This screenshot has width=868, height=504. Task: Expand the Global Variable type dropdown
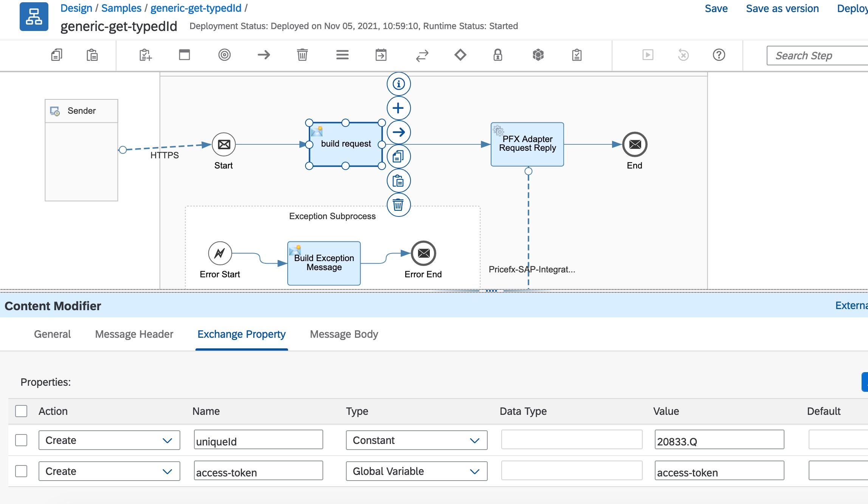pos(416,471)
